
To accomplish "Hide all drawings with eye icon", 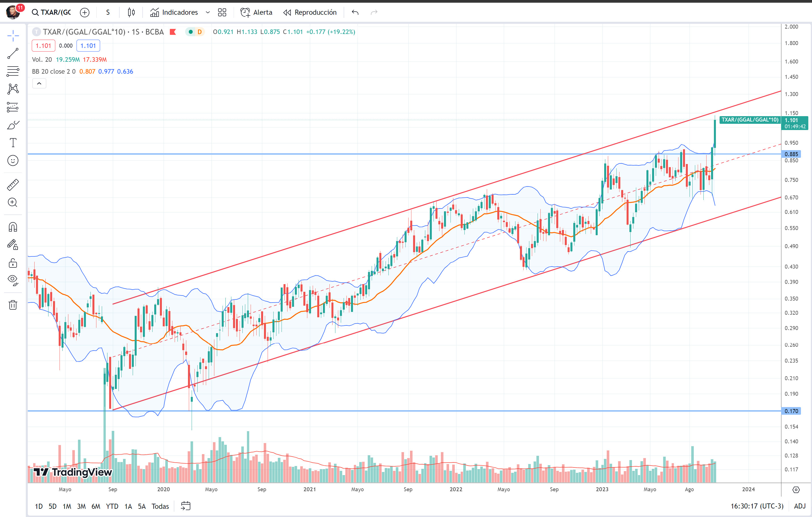I will point(13,280).
